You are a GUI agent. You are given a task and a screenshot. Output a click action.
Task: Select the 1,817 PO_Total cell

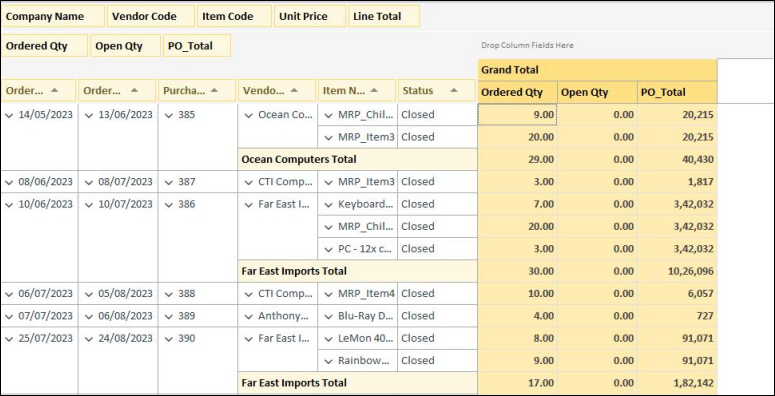point(677,181)
